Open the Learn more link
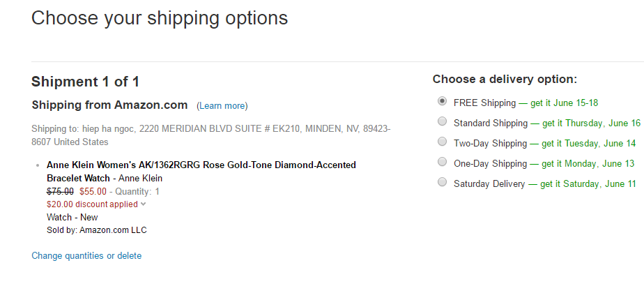This screenshot has width=644, height=293. click(x=222, y=106)
